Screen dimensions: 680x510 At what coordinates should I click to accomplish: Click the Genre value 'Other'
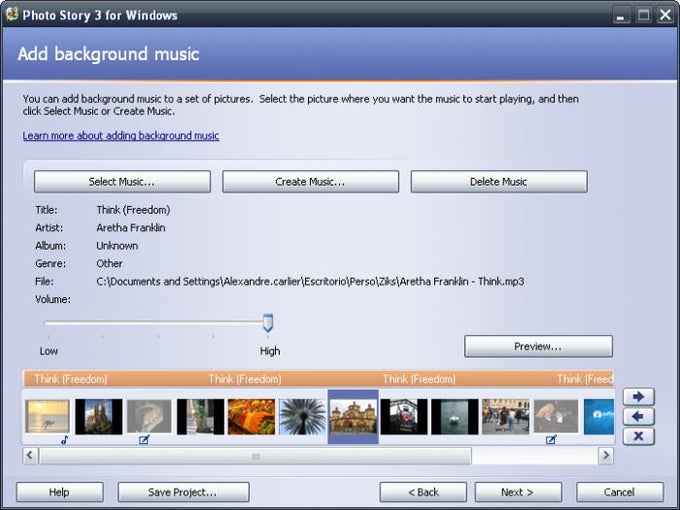click(x=109, y=263)
